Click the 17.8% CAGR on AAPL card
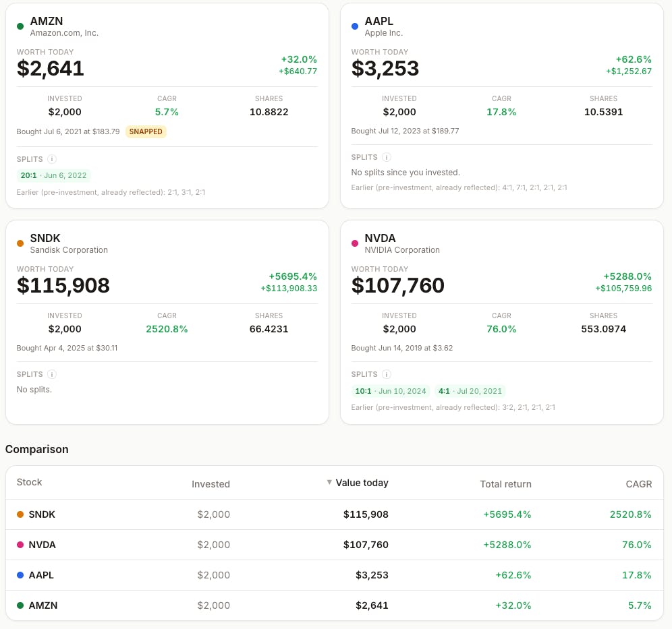The image size is (672, 629). [x=501, y=112]
